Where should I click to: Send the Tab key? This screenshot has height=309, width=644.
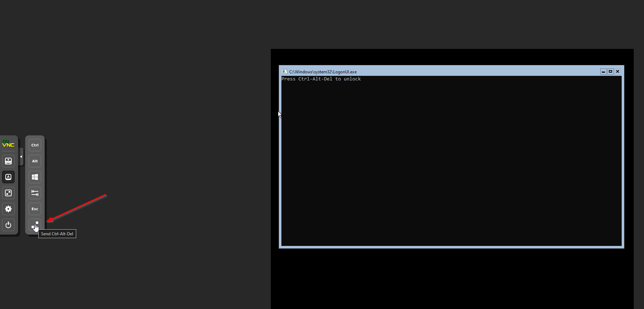coord(35,193)
